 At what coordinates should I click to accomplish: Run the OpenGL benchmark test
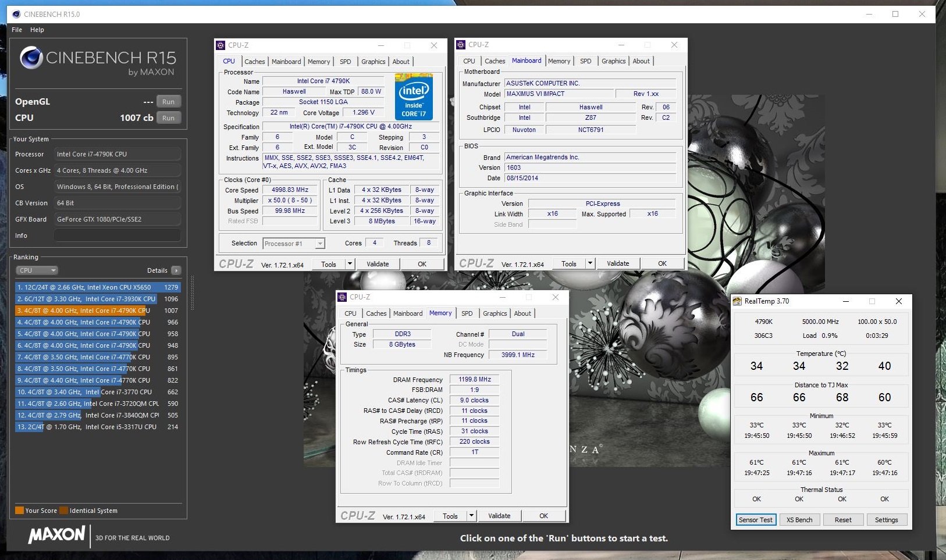[x=168, y=101]
